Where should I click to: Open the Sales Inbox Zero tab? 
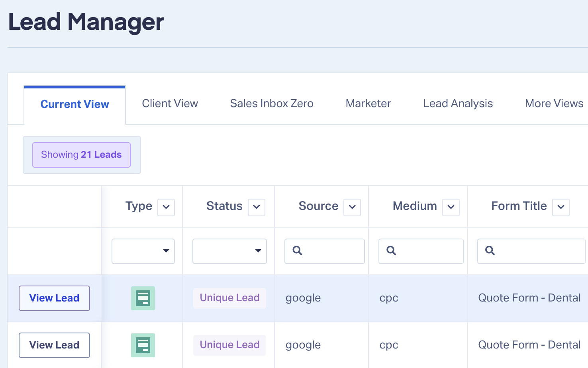click(x=272, y=104)
